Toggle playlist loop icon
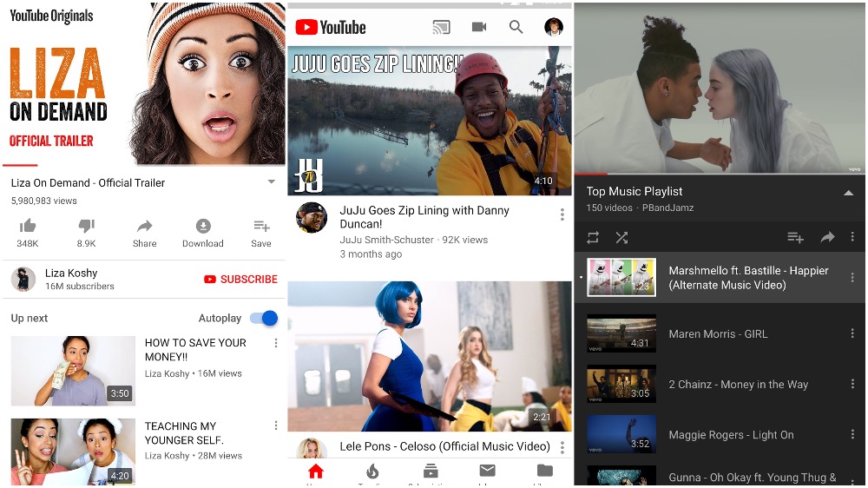This screenshot has width=868, height=488. (593, 237)
